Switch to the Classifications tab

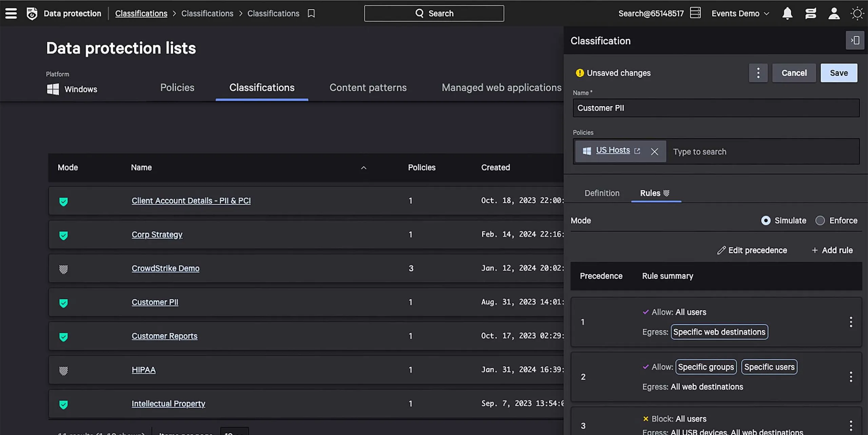pos(262,88)
